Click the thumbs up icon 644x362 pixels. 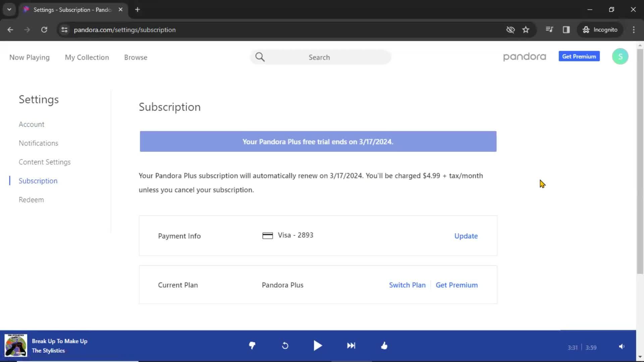click(x=384, y=346)
